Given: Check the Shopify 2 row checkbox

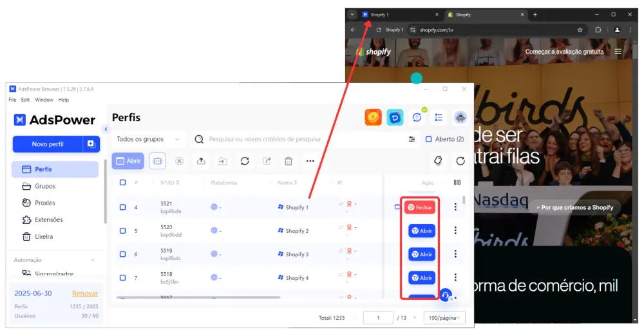Looking at the screenshot, I should click(x=122, y=230).
